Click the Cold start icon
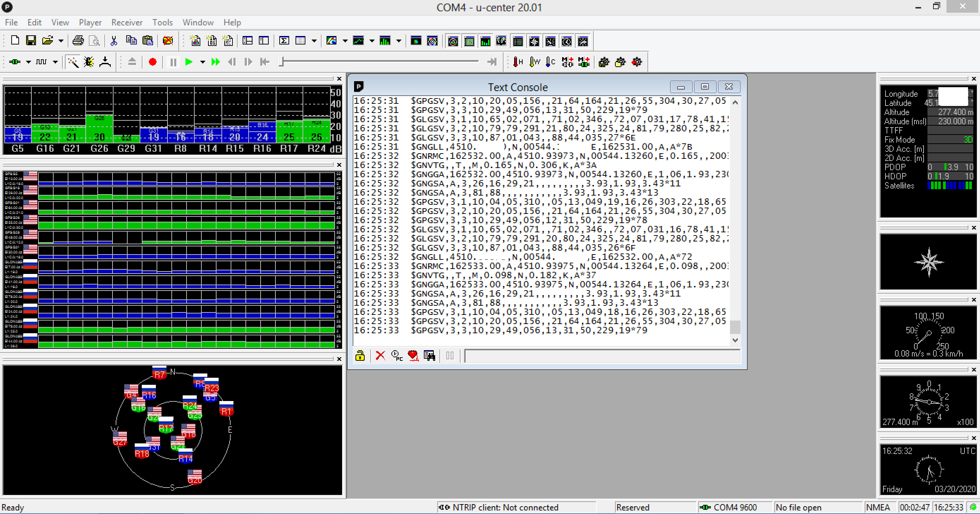 [x=550, y=62]
